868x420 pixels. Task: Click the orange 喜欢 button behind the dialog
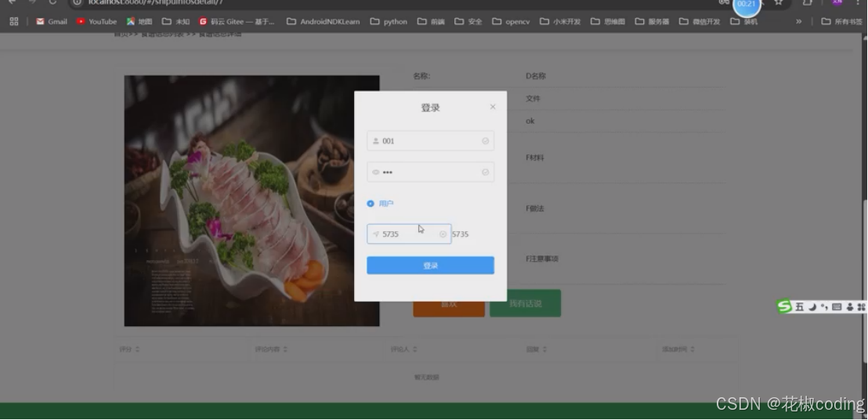click(448, 310)
